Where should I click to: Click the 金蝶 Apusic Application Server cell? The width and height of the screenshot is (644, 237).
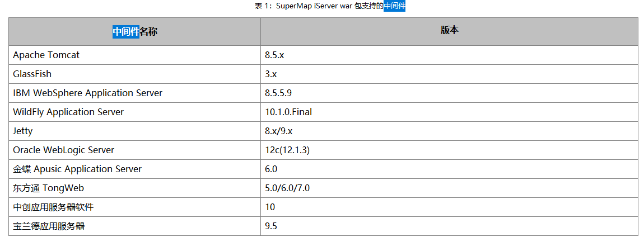(134, 169)
